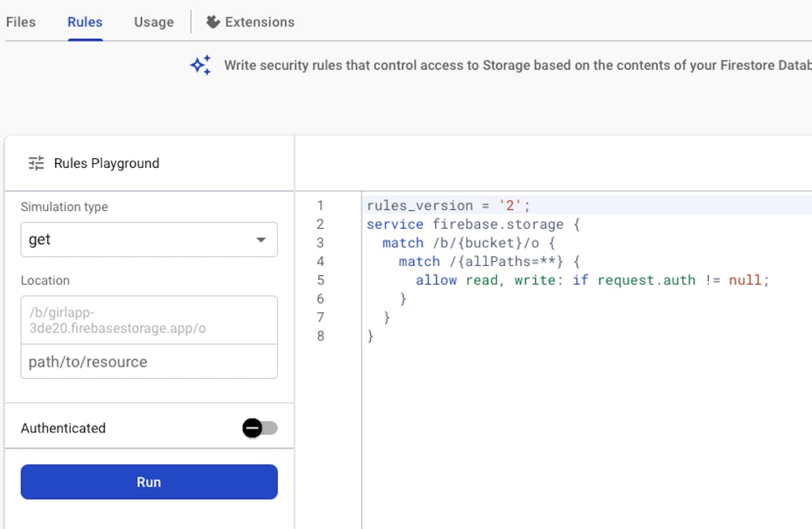Click the 'service firebase.storage {' code line
The height and width of the screenshot is (529, 812).
[473, 224]
